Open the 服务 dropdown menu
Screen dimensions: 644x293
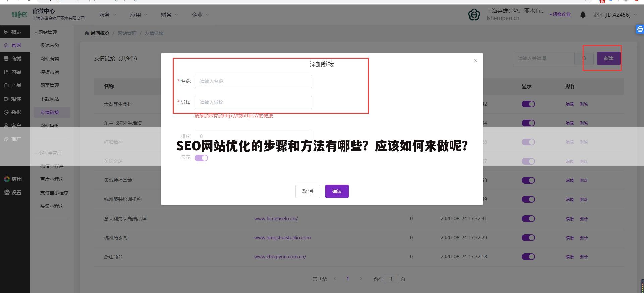(x=108, y=15)
